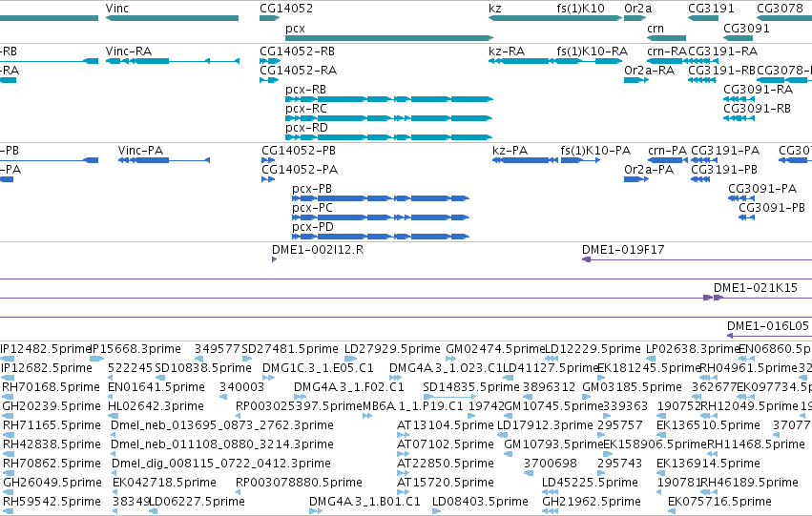Click the EK075716.5prime EST label

click(x=719, y=501)
